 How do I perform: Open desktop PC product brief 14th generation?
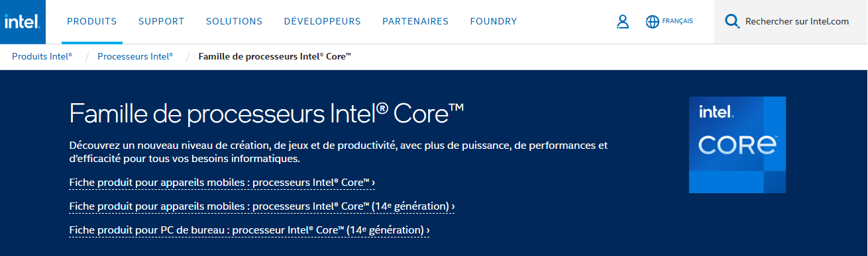[249, 230]
